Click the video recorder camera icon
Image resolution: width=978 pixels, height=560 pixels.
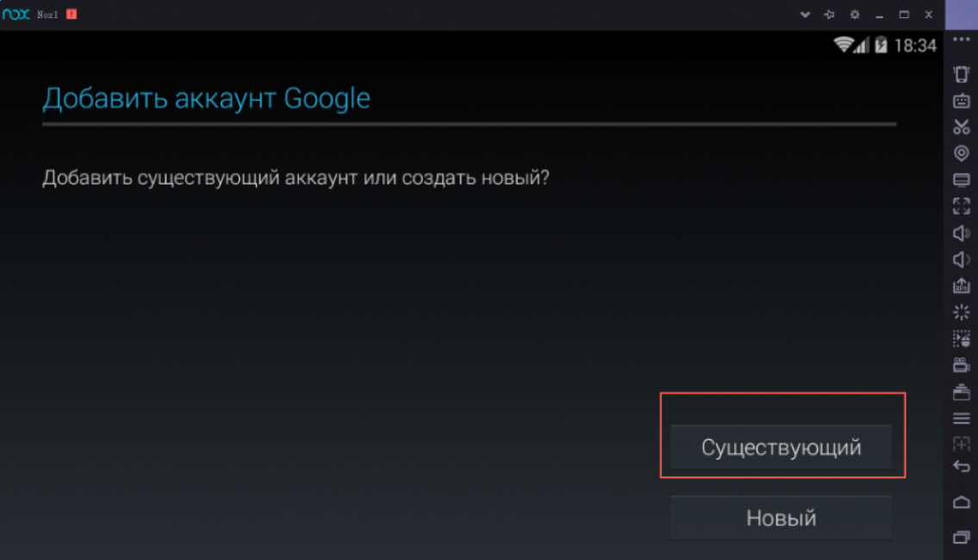pos(961,364)
